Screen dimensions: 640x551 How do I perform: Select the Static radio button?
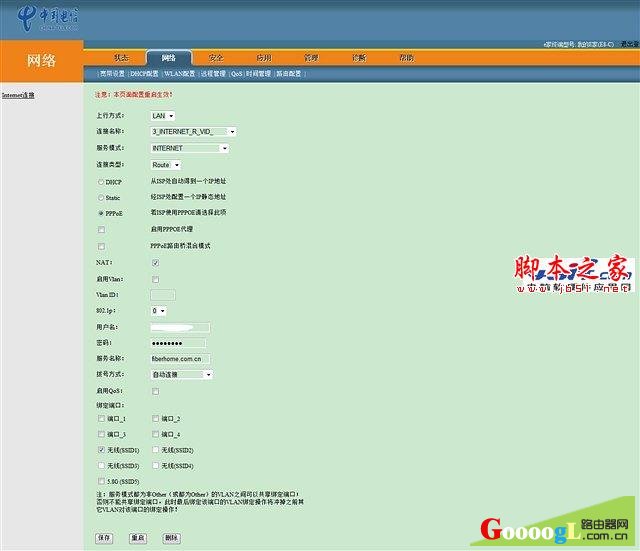[x=100, y=198]
